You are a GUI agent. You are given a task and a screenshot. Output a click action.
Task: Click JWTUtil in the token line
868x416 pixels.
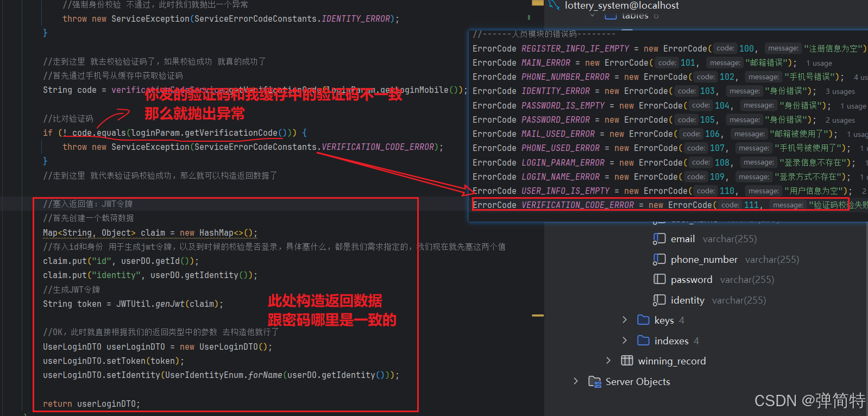pos(134,304)
